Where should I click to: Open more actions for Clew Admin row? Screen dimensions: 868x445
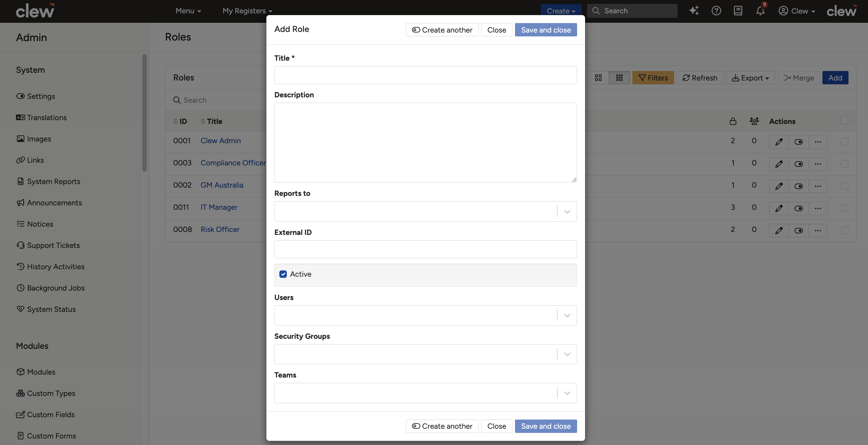pos(818,142)
